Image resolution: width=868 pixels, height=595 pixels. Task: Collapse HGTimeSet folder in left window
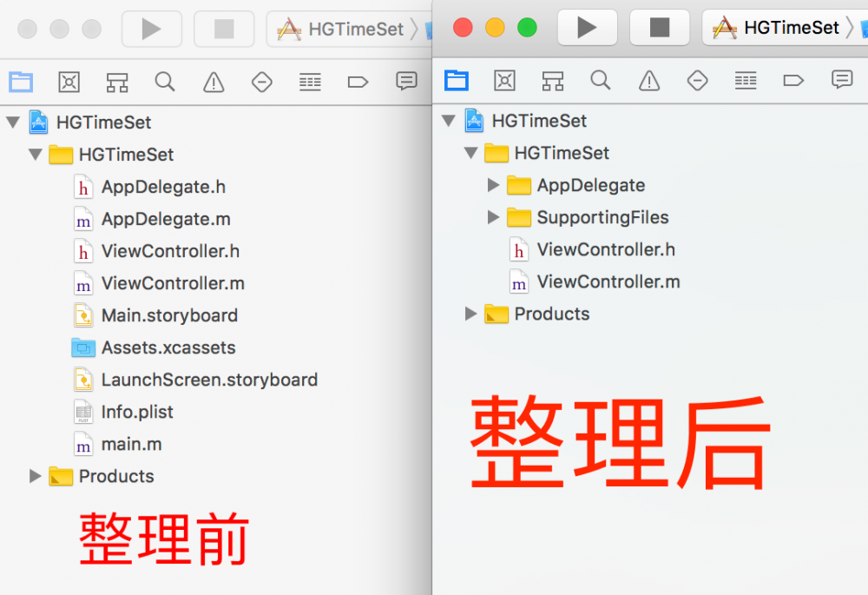[x=36, y=154]
